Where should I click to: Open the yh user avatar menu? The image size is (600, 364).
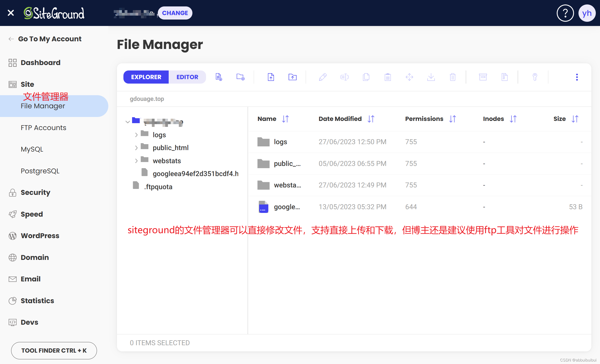[587, 13]
